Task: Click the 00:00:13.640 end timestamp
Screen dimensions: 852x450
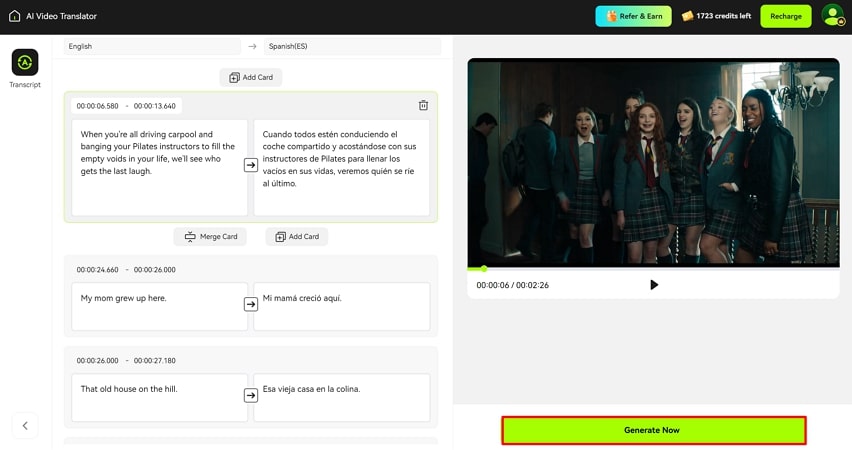Action: [x=155, y=106]
